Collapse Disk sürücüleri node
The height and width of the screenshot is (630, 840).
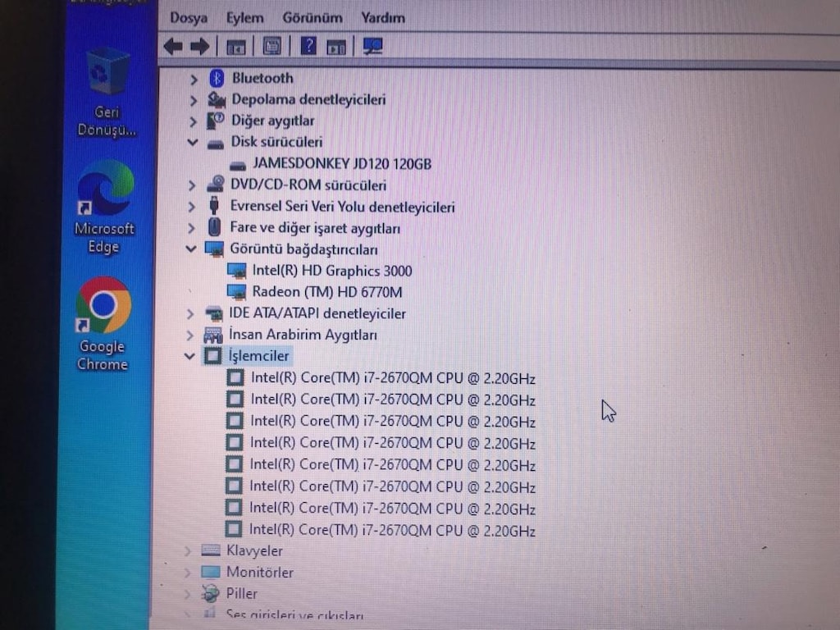point(192,143)
